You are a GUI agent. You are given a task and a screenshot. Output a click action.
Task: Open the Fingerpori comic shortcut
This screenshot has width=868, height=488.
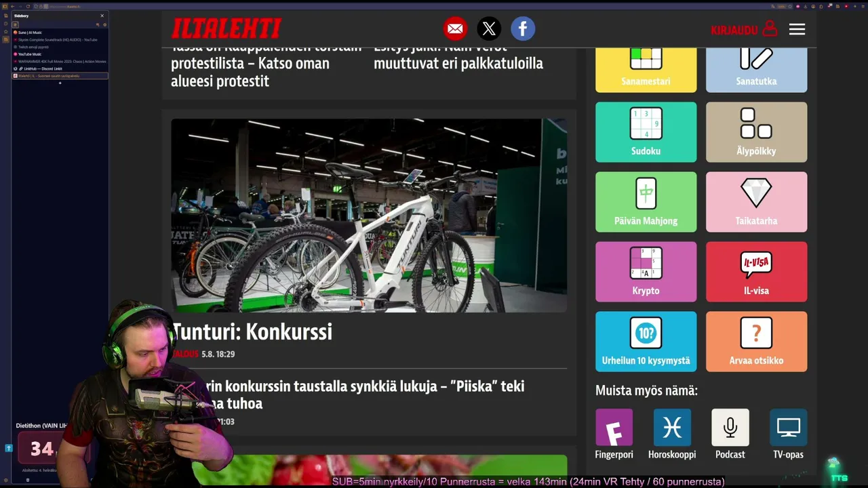614,434
